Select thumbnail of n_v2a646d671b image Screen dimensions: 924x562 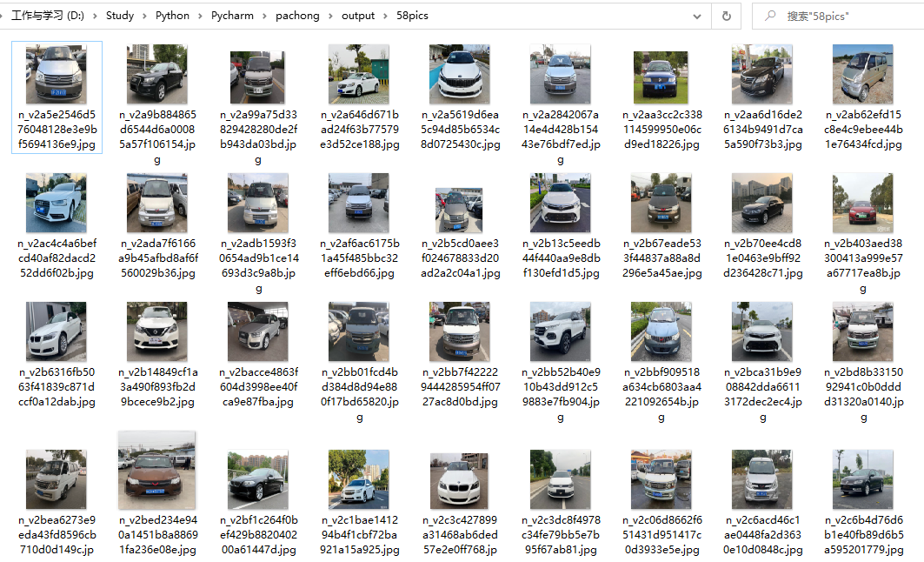pos(358,74)
